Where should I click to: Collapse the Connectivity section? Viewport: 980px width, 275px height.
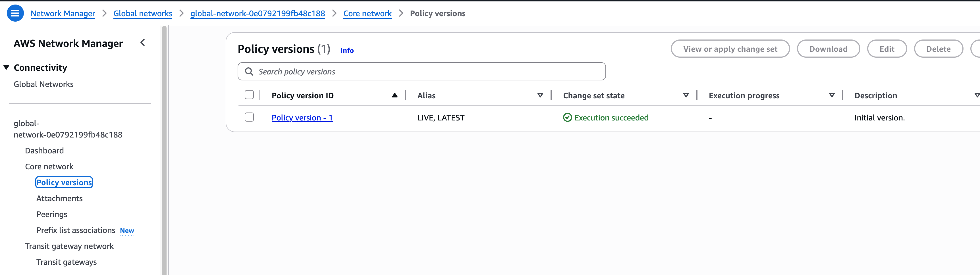click(7, 67)
